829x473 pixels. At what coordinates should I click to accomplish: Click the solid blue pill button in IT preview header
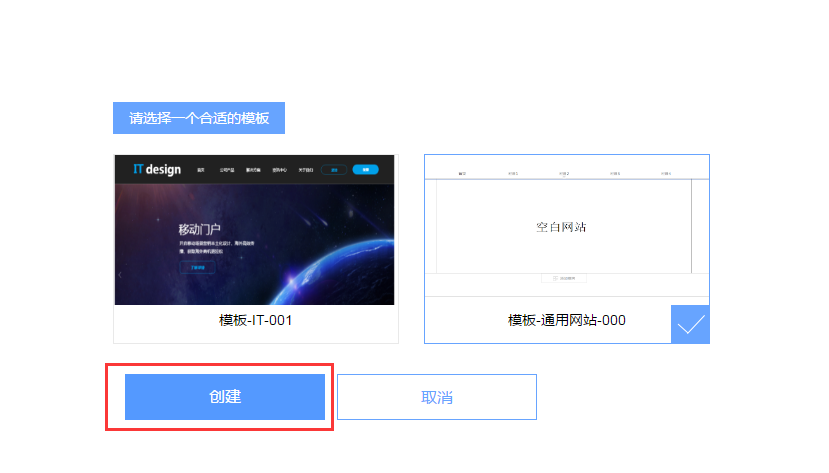(365, 170)
